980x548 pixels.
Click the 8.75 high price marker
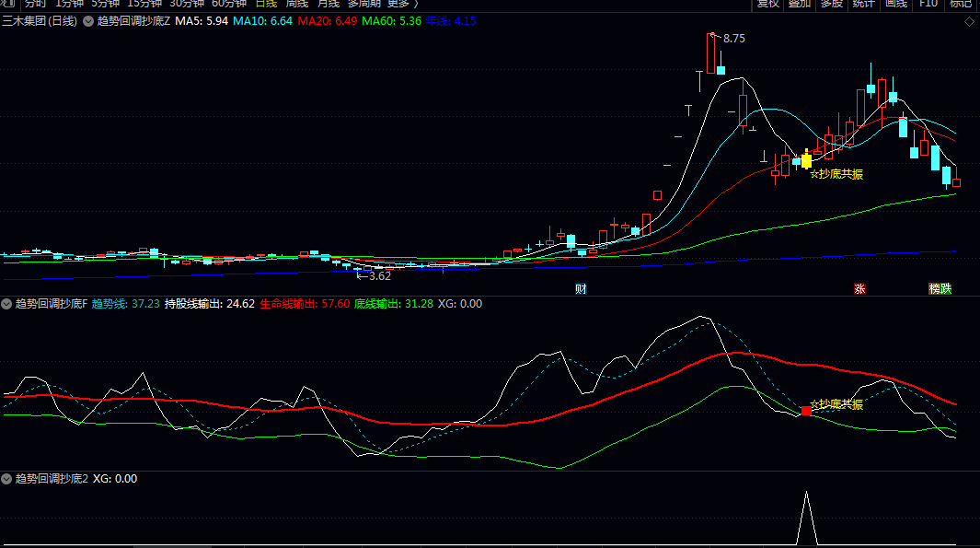tap(734, 39)
